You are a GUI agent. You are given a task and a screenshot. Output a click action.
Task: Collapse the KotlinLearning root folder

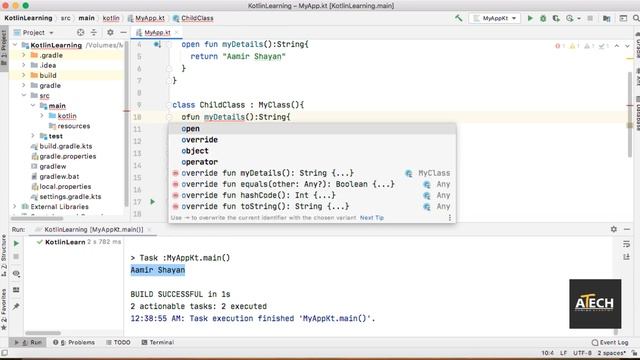click(16, 45)
